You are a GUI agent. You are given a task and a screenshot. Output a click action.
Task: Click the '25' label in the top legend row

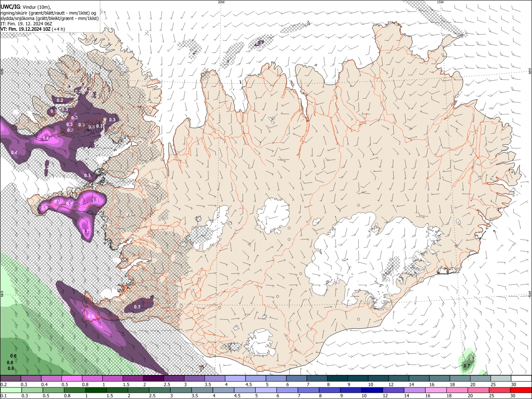(493, 384)
